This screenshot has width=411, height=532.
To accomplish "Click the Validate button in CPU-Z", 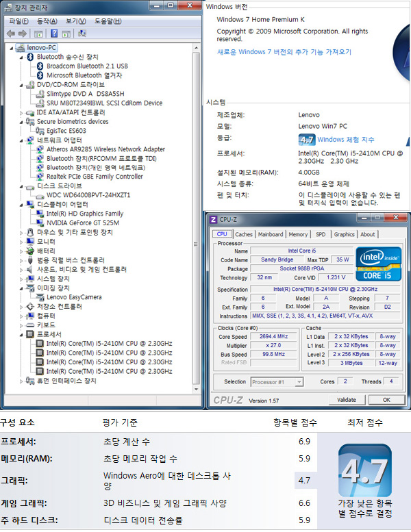I will coord(347,400).
